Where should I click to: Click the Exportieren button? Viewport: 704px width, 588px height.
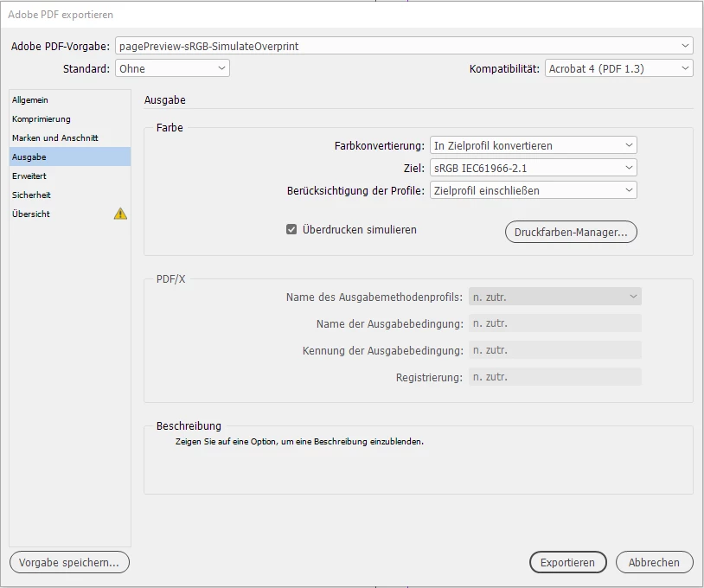point(568,562)
